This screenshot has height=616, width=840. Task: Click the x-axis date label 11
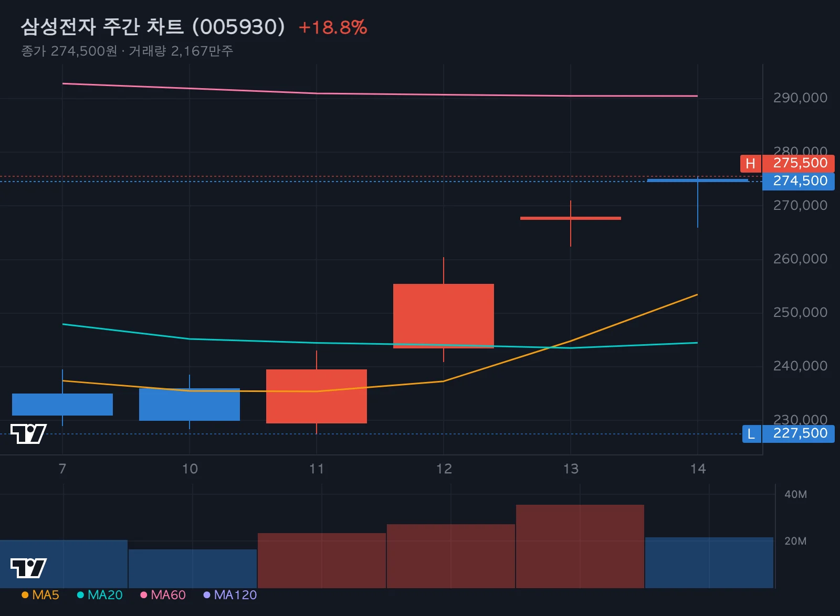(317, 469)
